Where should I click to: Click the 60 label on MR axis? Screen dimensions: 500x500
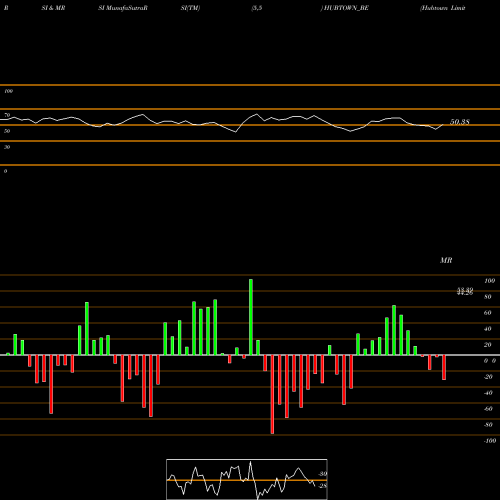click(x=488, y=313)
